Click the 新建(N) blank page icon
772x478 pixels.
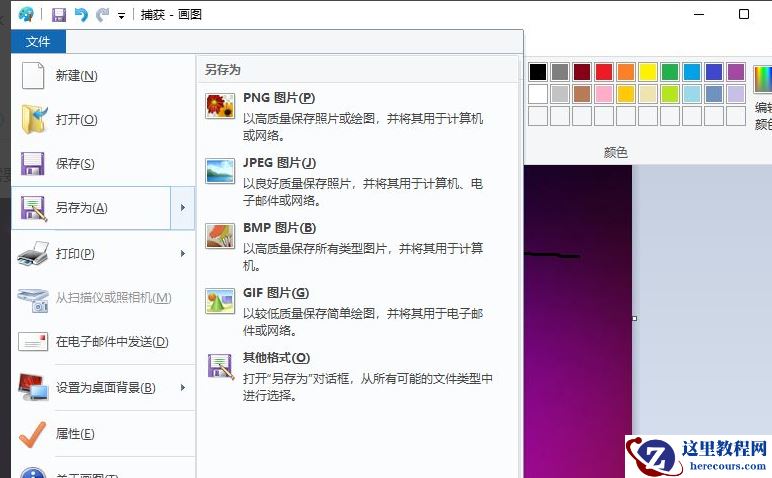pyautogui.click(x=33, y=75)
